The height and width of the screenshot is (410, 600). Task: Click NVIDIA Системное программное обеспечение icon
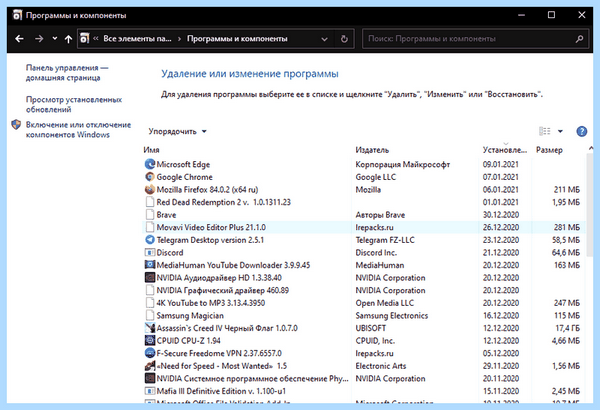[150, 378]
